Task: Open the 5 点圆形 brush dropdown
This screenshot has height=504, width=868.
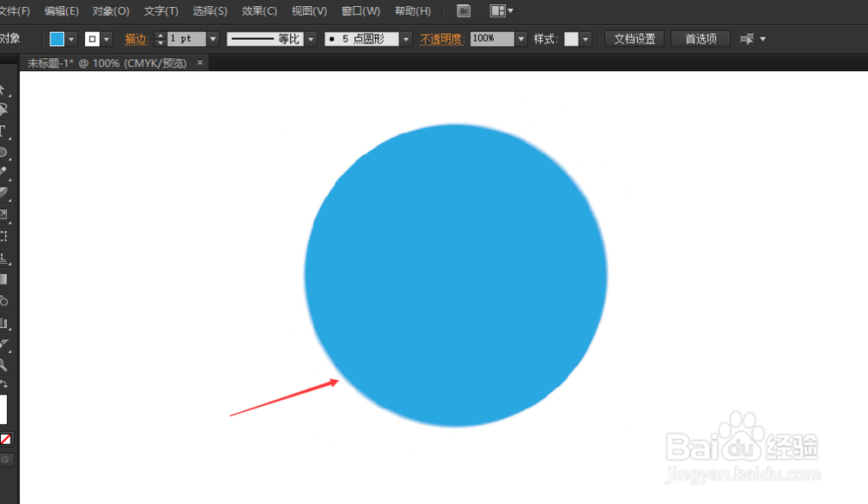Action: (406, 39)
